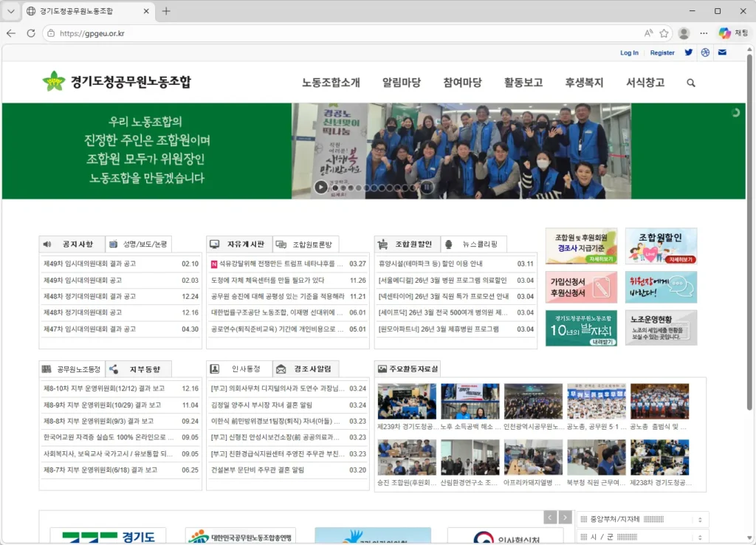Click the globe web icon near Log In
The height and width of the screenshot is (545, 756).
(x=705, y=52)
